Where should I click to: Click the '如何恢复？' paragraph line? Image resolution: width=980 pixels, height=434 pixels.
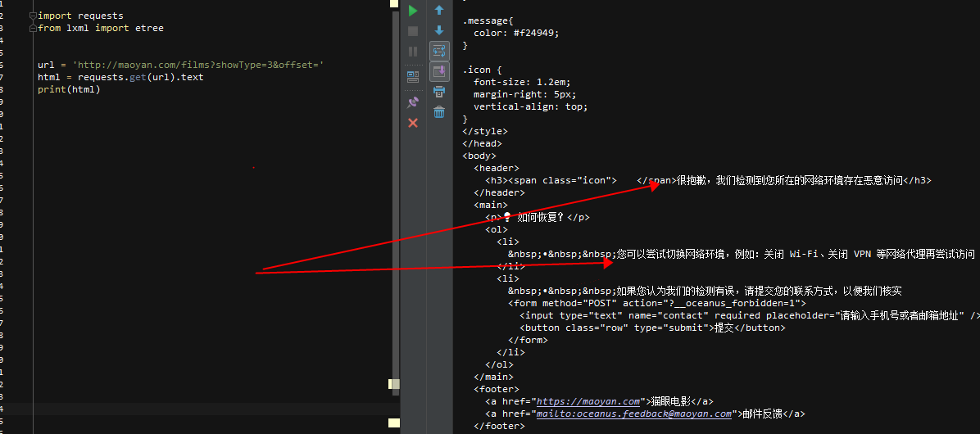pyautogui.click(x=538, y=217)
